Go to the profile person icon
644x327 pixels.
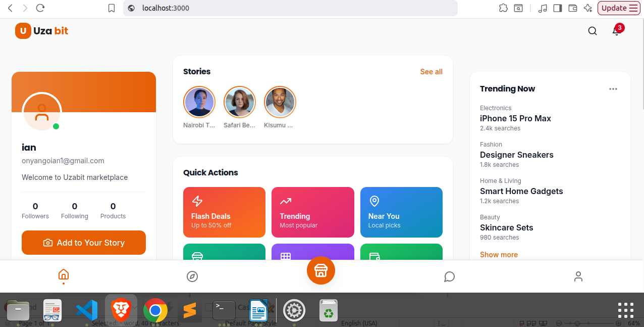[578, 276]
